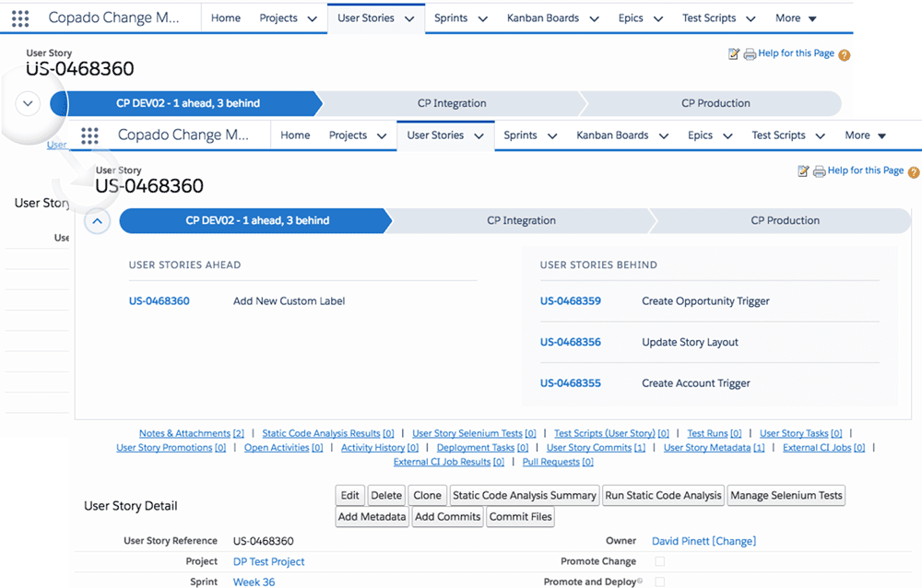Click help question mark icon in back window
This screenshot has height=588, width=922.
[x=845, y=55]
